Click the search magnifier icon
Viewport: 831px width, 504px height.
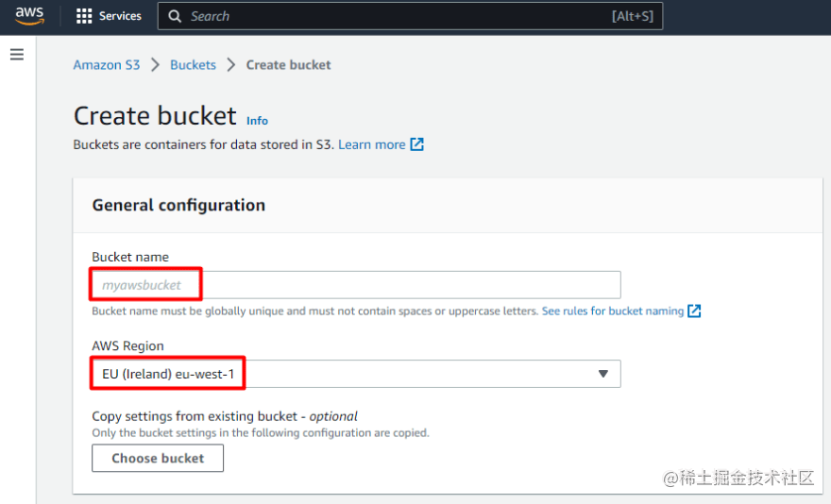pos(175,16)
